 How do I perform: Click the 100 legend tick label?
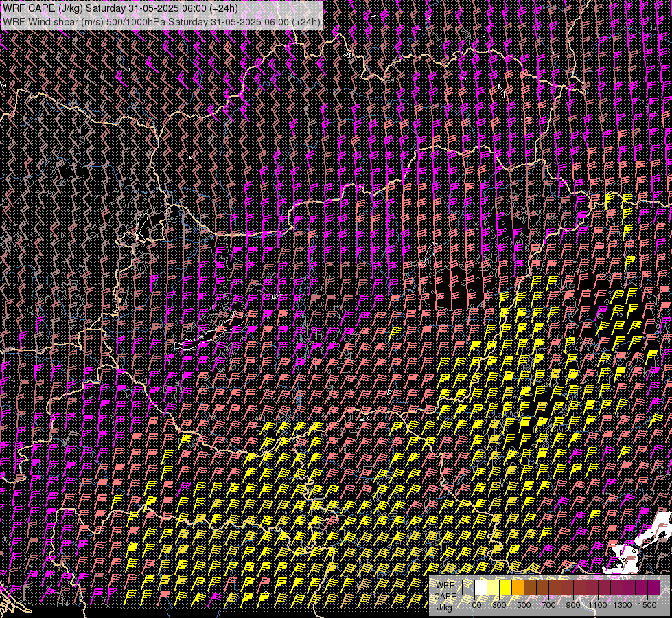(474, 605)
